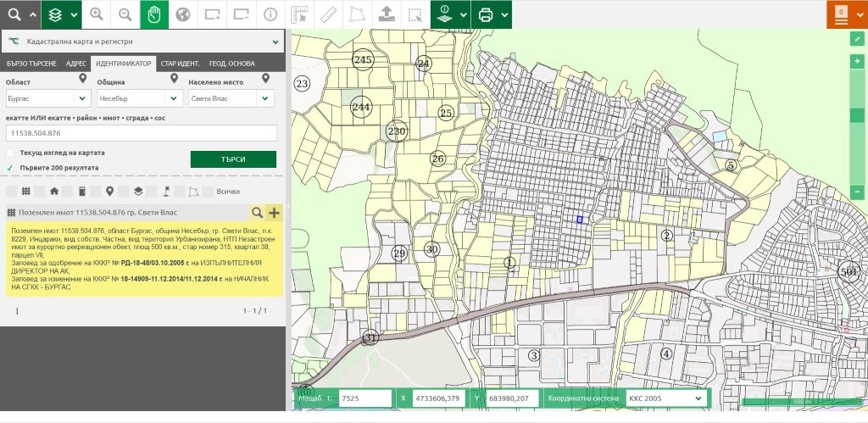Check the 'Всички' filter checkbox
This screenshot has height=423, width=868.
(208, 192)
